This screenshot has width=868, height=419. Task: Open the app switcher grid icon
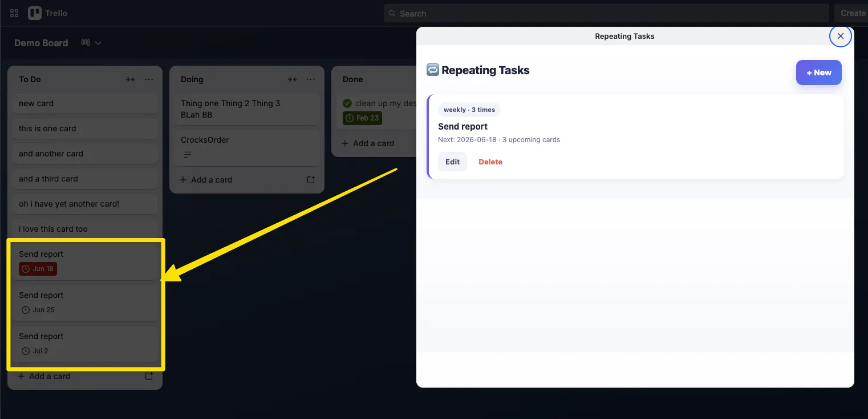click(14, 13)
